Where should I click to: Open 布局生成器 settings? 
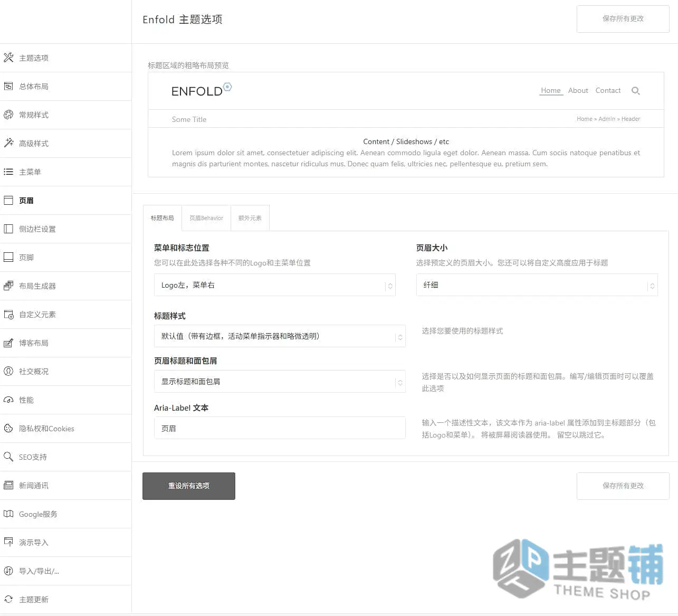click(x=65, y=286)
